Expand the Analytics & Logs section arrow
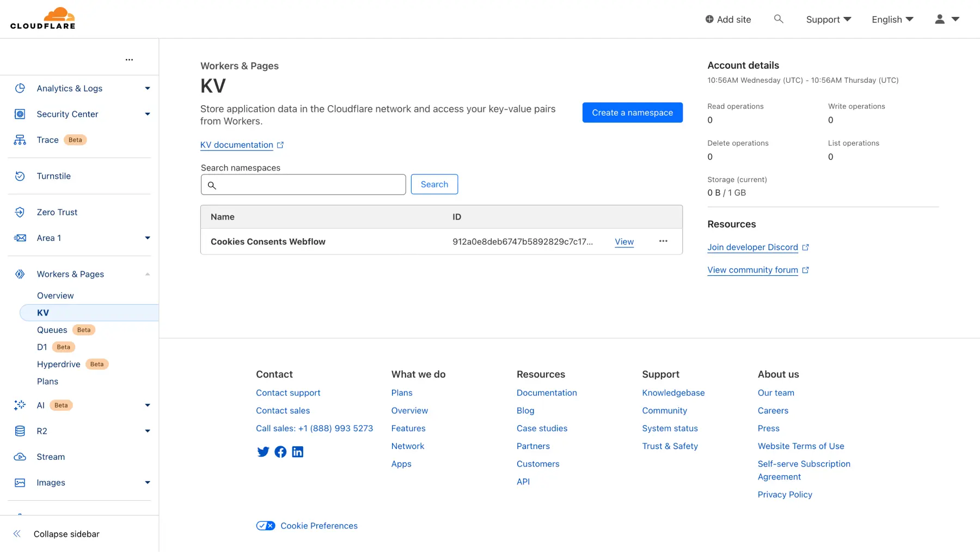This screenshot has height=552, width=980. click(x=148, y=88)
